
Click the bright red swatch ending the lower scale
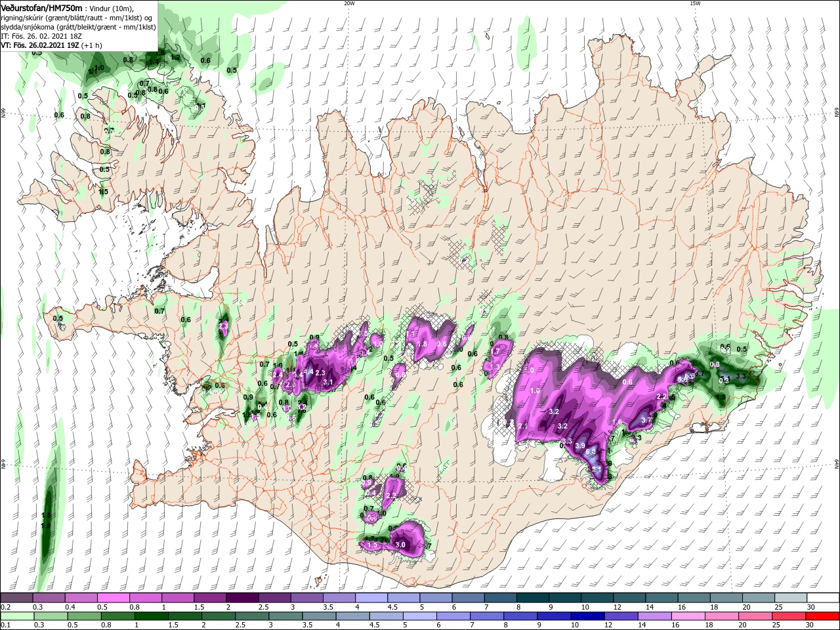[823, 616]
